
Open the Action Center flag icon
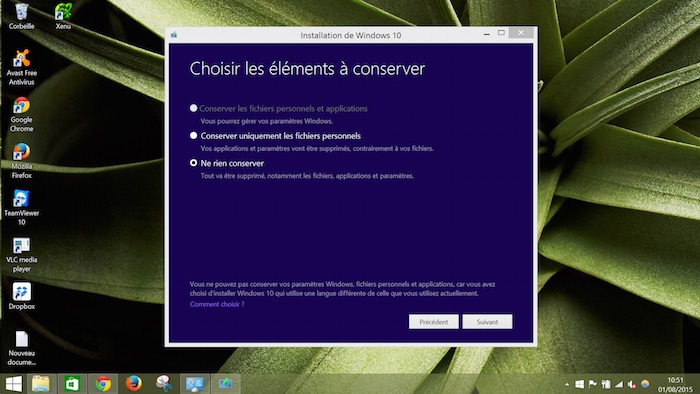592,384
